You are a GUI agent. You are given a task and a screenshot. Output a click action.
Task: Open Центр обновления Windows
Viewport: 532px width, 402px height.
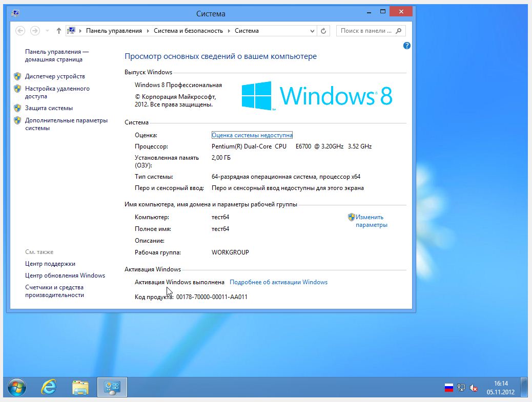[65, 276]
